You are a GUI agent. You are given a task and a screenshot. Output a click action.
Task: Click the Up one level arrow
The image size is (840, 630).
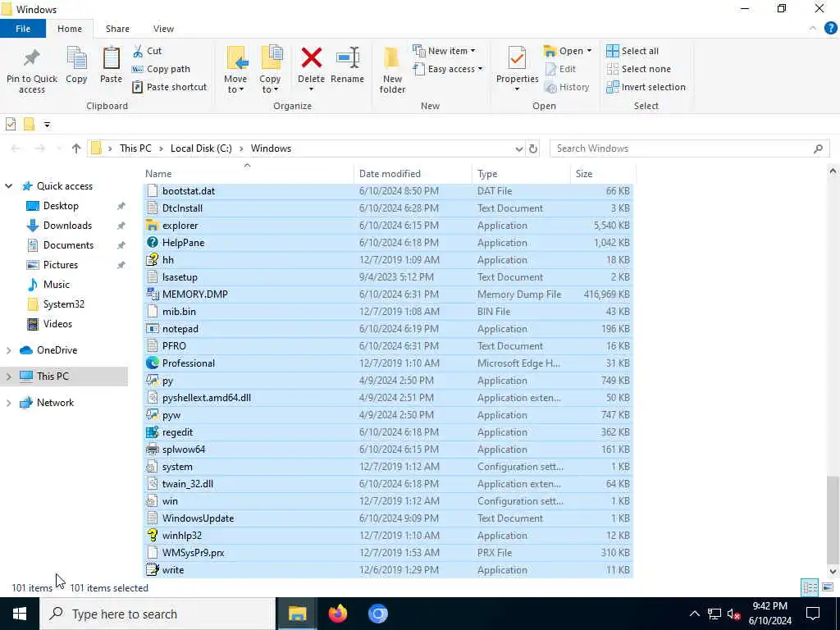pos(76,148)
